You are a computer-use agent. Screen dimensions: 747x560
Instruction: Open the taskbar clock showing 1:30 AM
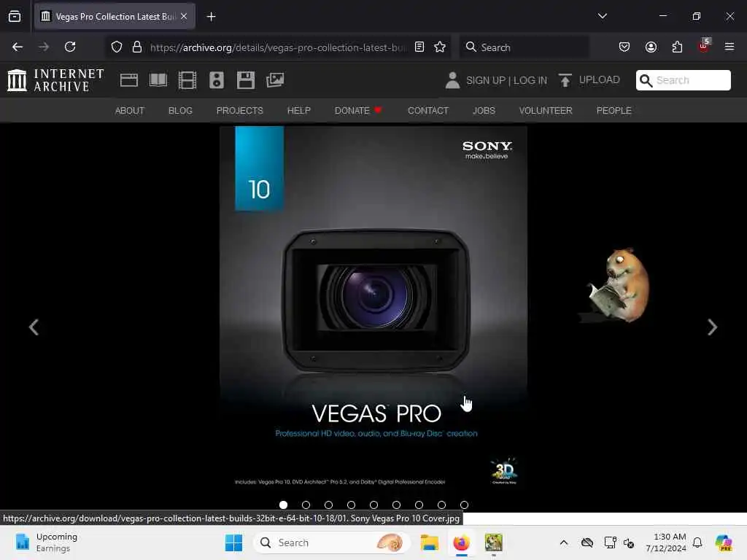[666, 542]
